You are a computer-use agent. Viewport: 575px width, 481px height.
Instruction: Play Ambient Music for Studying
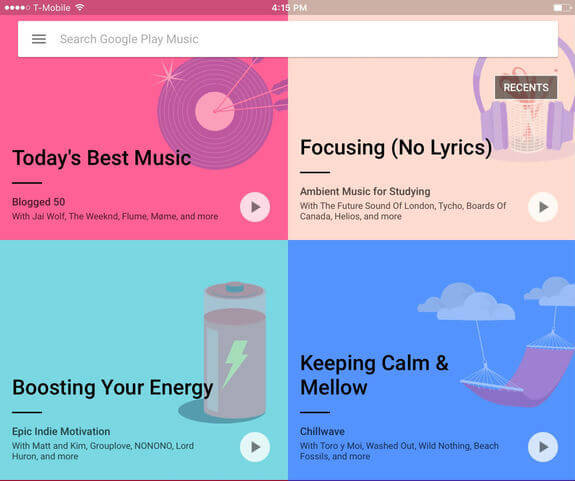point(543,207)
